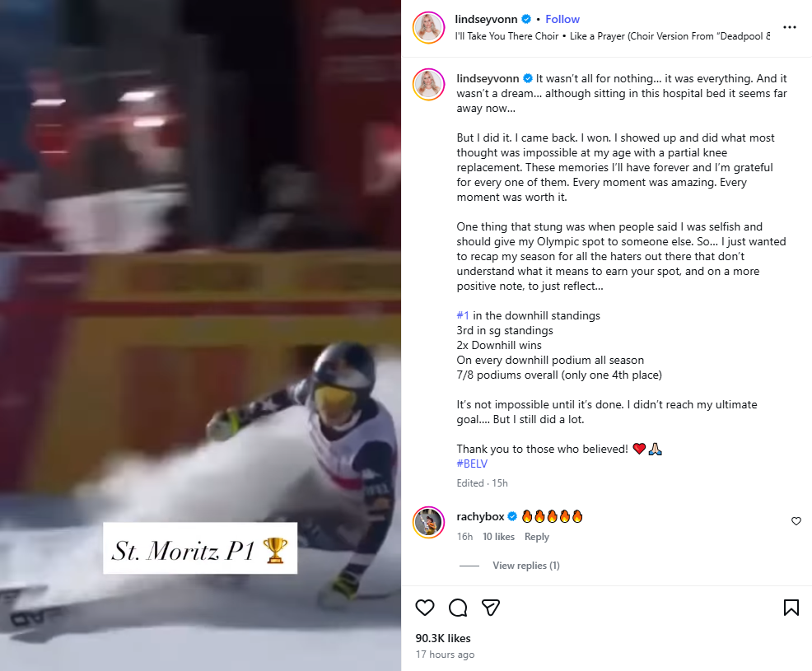Open lindseyvonn profile picture in header
Viewport: 812px width, 671px height.
[428, 27]
